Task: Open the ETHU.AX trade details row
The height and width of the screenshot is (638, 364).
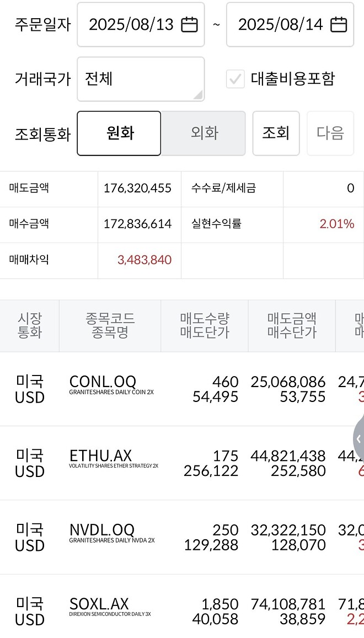Action: click(x=182, y=462)
